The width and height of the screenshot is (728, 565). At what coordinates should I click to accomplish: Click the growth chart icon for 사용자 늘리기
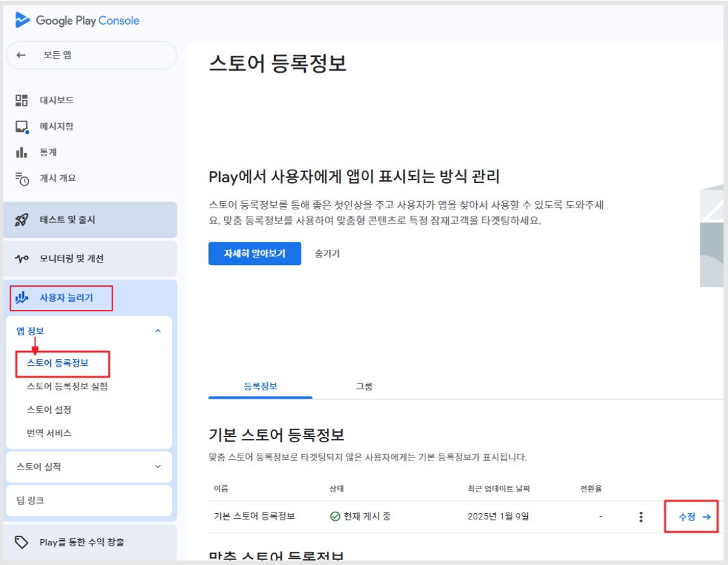[22, 298]
